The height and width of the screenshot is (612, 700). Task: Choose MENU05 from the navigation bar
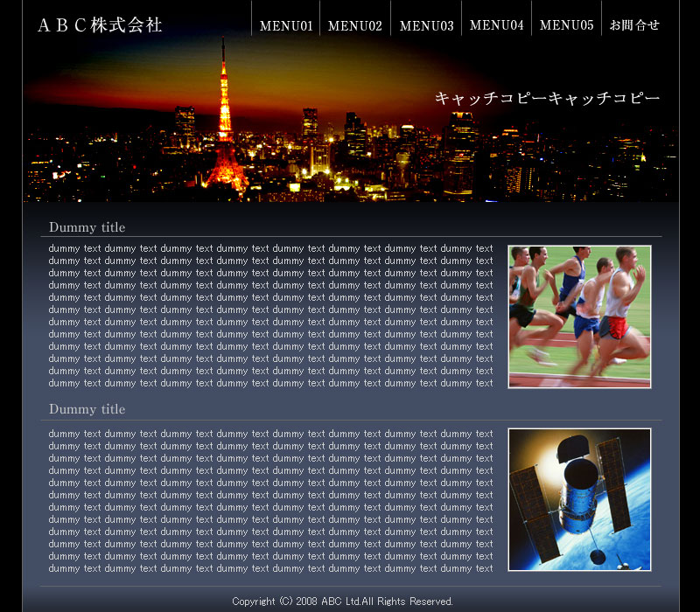click(x=566, y=25)
